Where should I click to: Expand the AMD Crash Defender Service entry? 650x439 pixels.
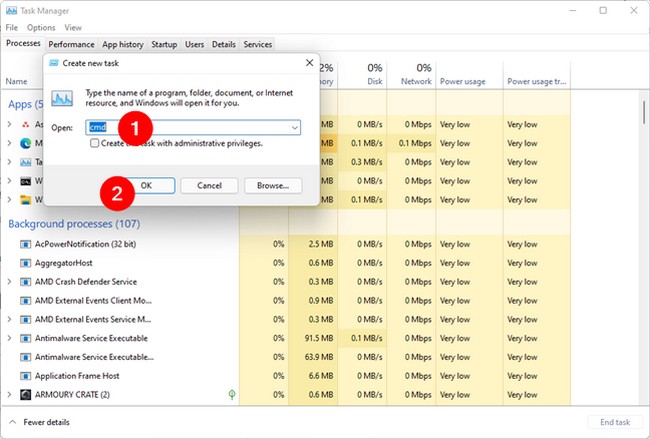pyautogui.click(x=10, y=281)
